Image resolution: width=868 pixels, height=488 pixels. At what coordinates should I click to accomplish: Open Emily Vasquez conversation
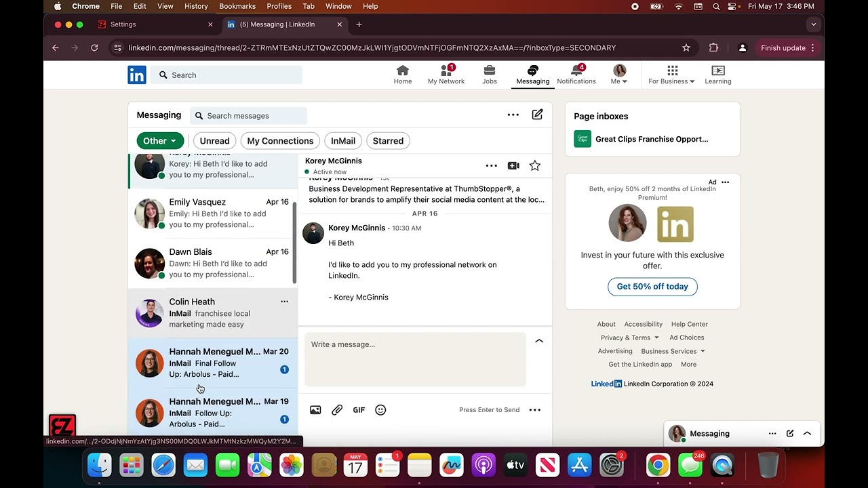click(x=213, y=213)
